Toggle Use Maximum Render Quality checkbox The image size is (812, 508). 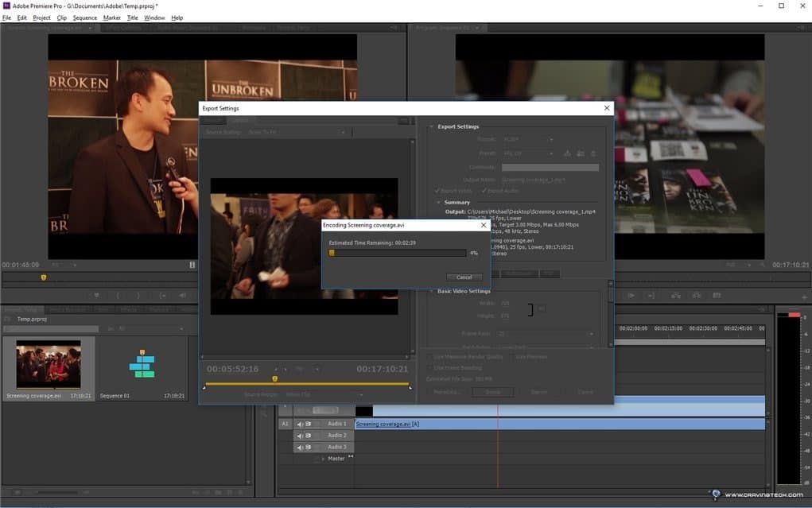click(x=429, y=357)
